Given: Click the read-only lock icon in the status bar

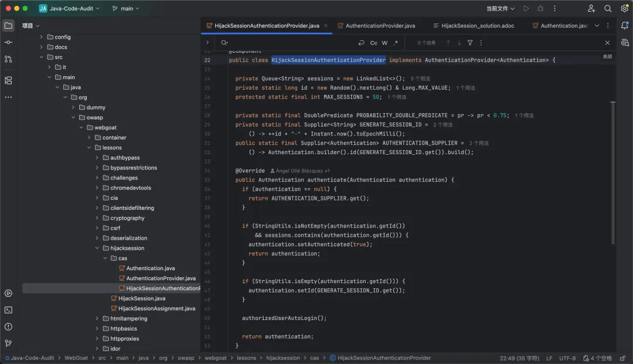Looking at the screenshot, I should [623, 358].
